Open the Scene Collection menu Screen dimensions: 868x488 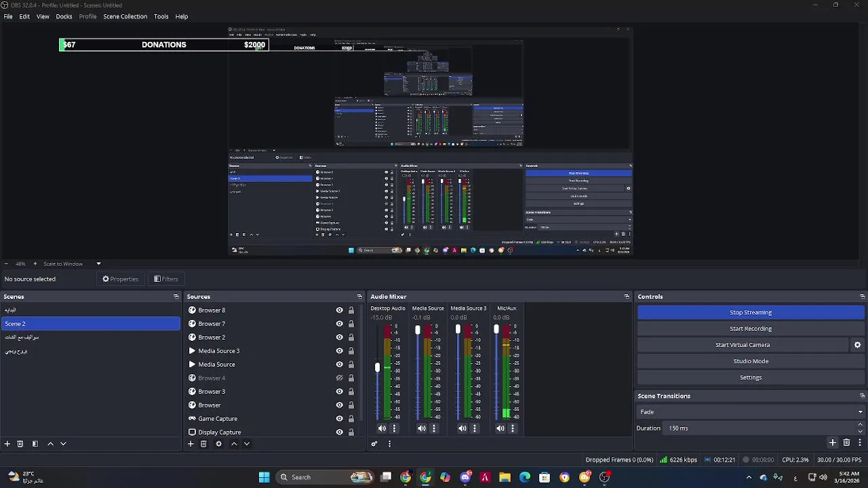125,16
